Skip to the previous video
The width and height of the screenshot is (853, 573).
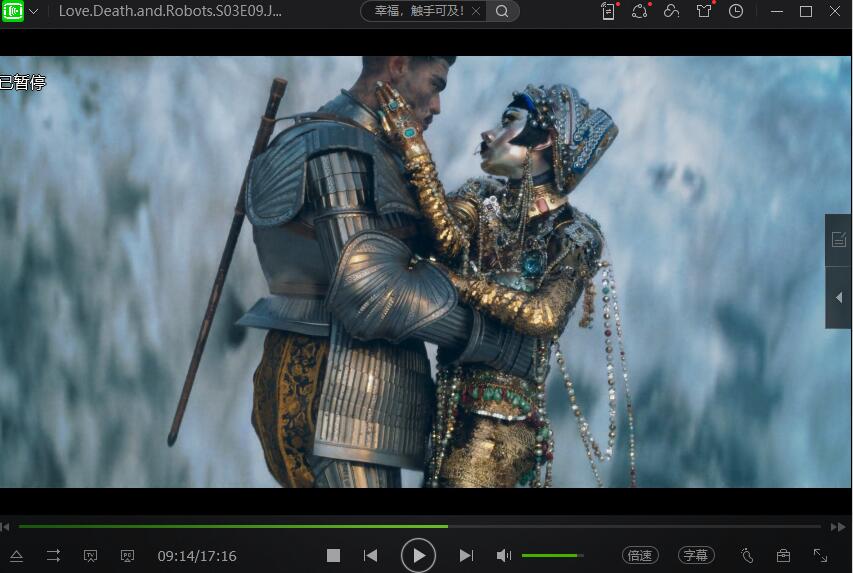(370, 555)
